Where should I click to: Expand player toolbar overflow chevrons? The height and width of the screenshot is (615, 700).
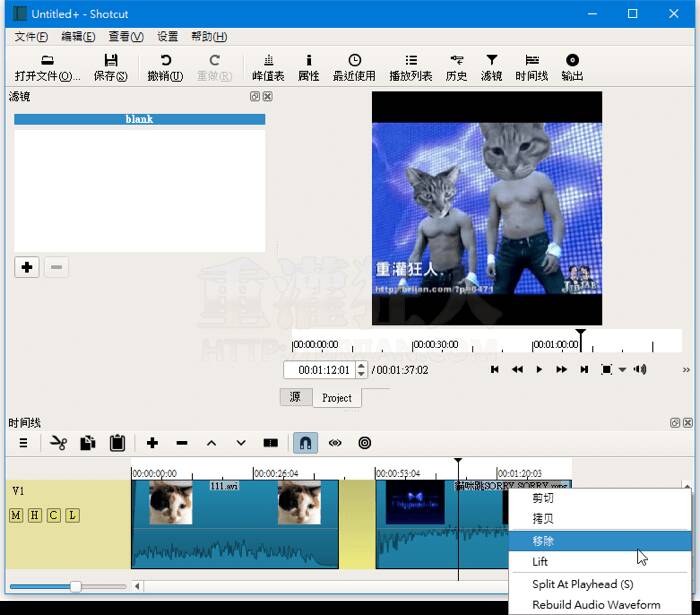[x=686, y=370]
